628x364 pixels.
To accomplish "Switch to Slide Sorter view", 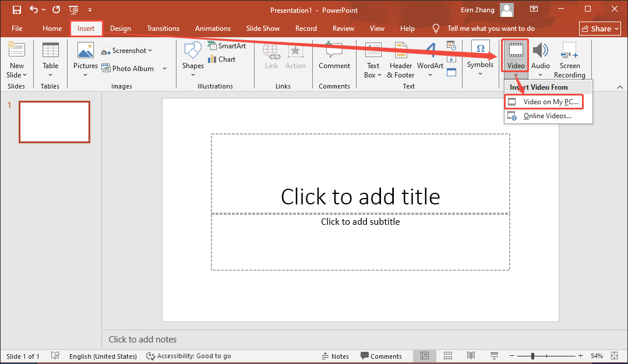I will tap(448, 356).
